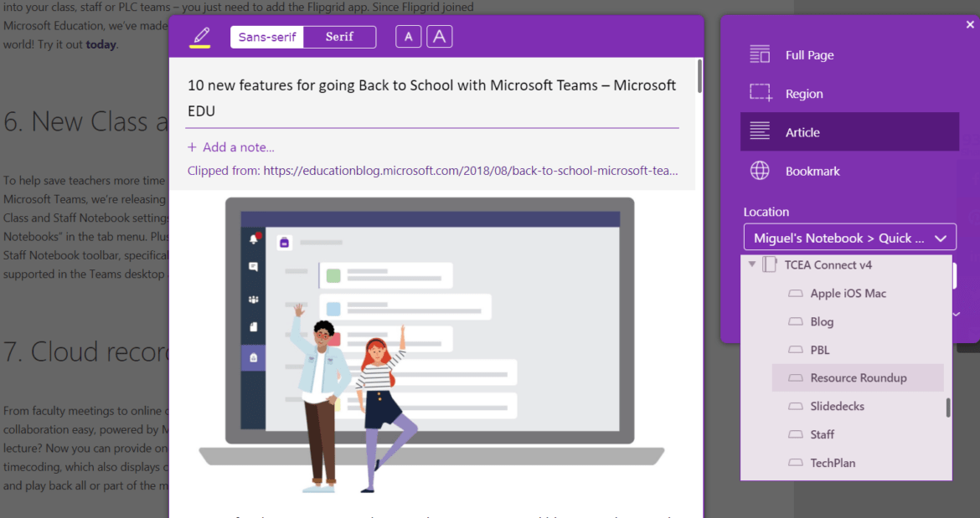980x518 pixels.
Task: Switch font style to Serif
Action: click(339, 37)
